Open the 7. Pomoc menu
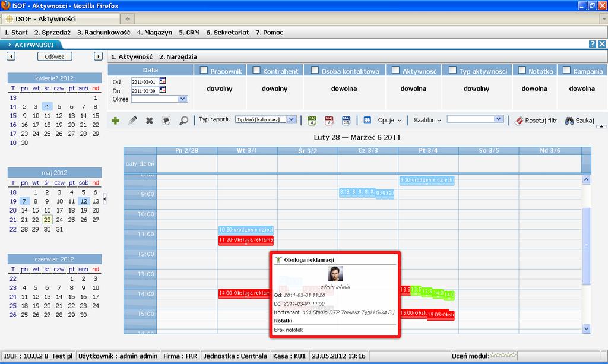The width and height of the screenshot is (608, 364). 270,33
